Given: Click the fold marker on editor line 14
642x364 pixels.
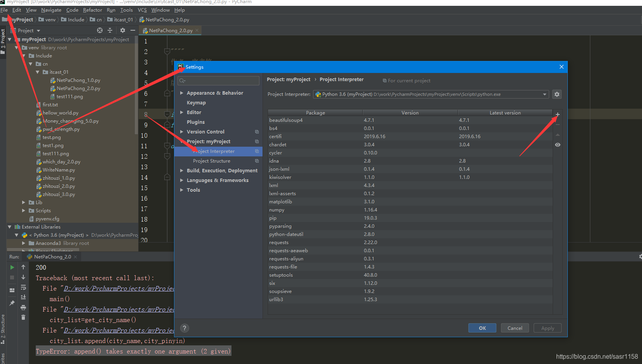Looking at the screenshot, I should [x=167, y=177].
